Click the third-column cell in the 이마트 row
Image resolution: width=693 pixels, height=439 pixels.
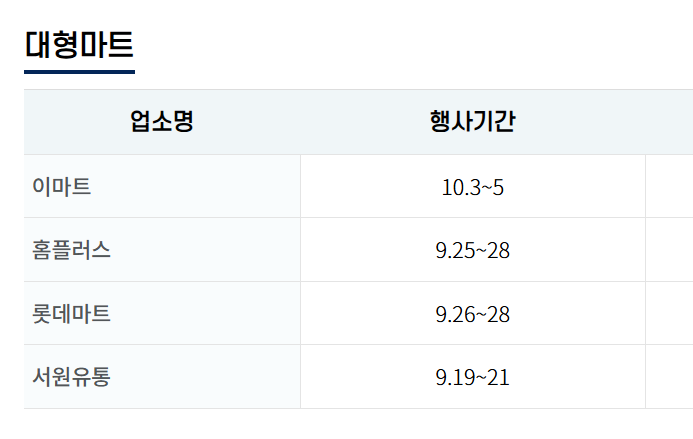coord(669,187)
